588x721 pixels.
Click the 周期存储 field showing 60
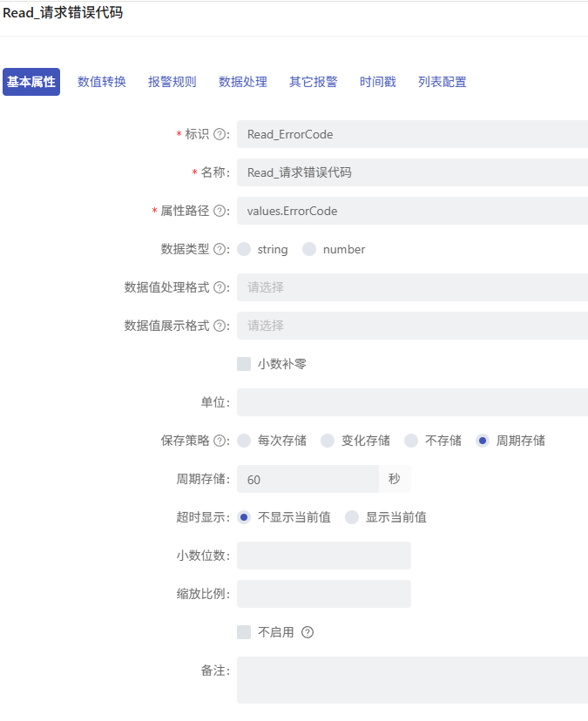click(308, 479)
